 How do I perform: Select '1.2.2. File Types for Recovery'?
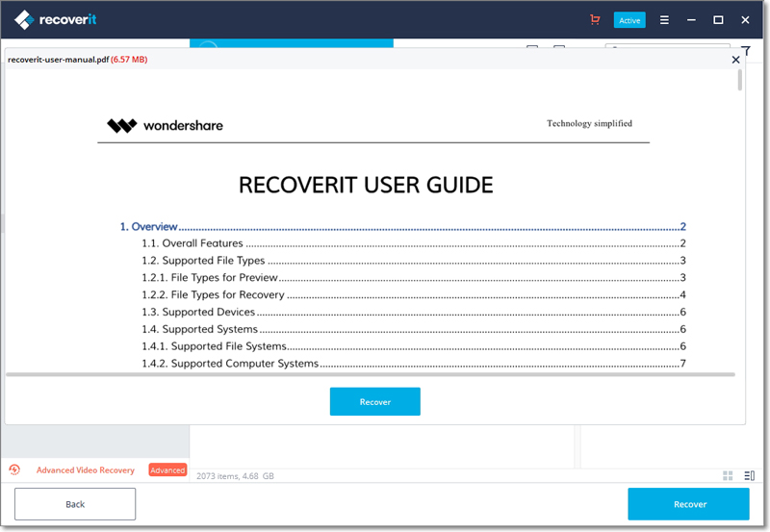[x=414, y=295]
